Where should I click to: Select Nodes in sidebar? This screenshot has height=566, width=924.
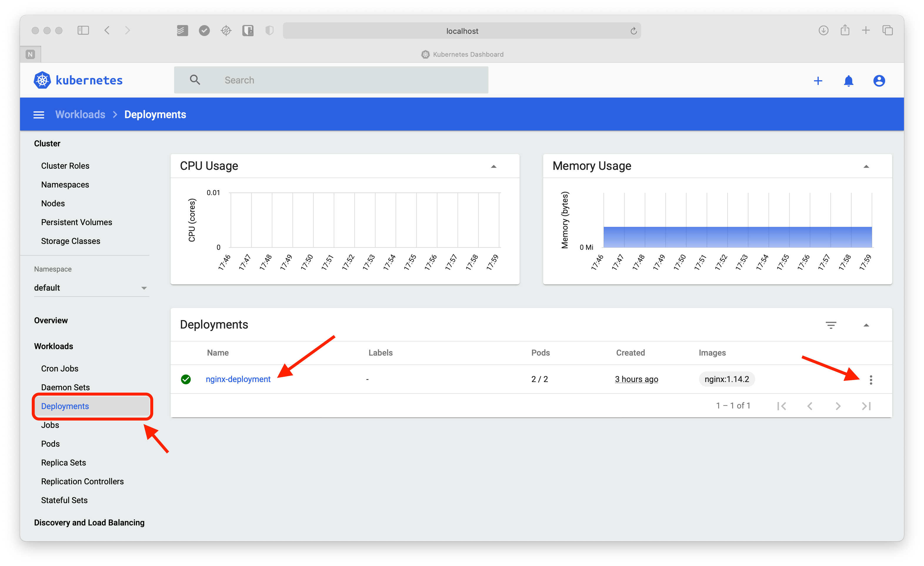53,204
